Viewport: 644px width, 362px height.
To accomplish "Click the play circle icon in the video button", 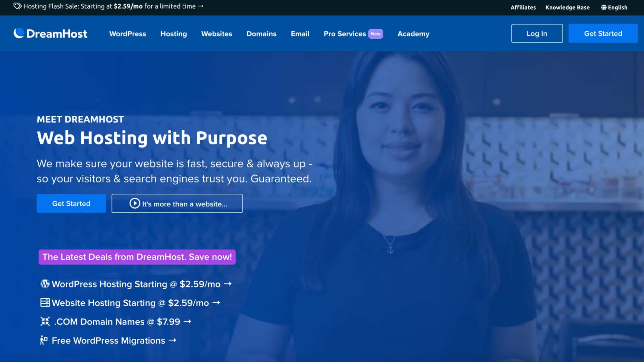I will tap(135, 203).
